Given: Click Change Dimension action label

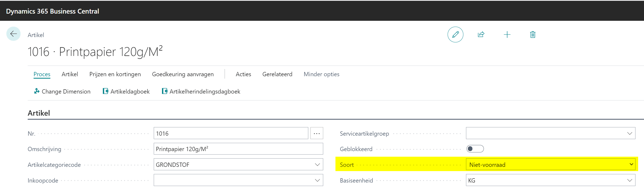Looking at the screenshot, I should pos(66,91).
